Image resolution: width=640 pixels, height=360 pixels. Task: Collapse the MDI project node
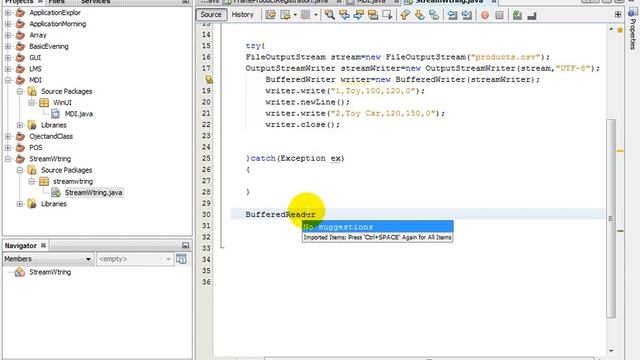pyautogui.click(x=8, y=80)
